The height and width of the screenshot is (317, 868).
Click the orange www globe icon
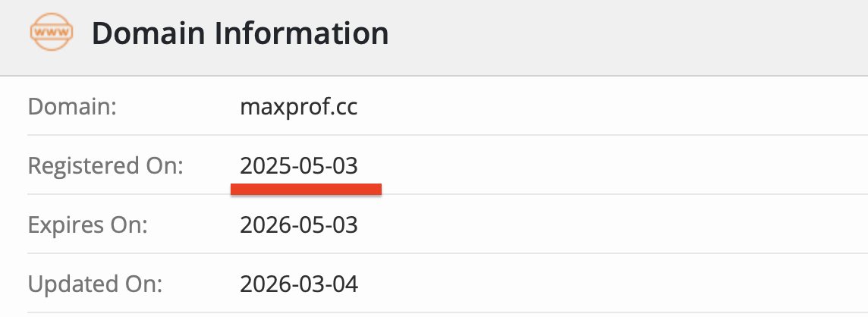[x=51, y=33]
